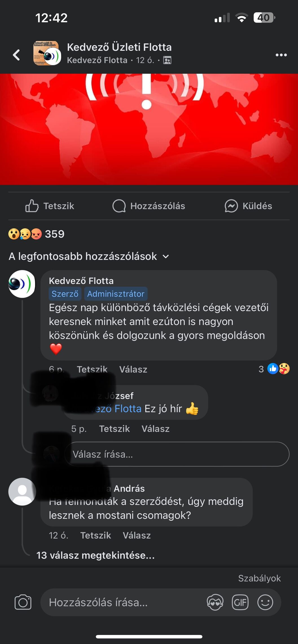Open the camera icon to attach photo
Screen dimensions: 298x644
point(23,602)
